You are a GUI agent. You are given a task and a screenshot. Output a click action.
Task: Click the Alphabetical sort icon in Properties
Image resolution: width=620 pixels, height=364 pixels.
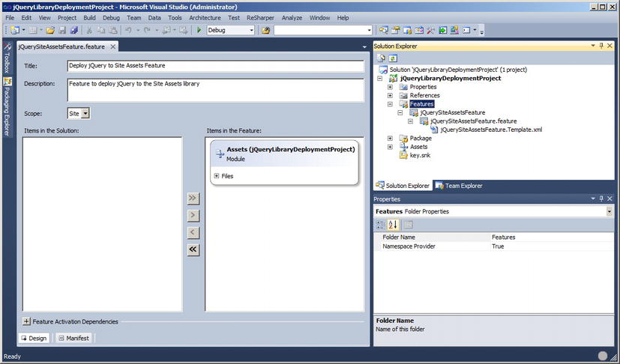tap(393, 225)
